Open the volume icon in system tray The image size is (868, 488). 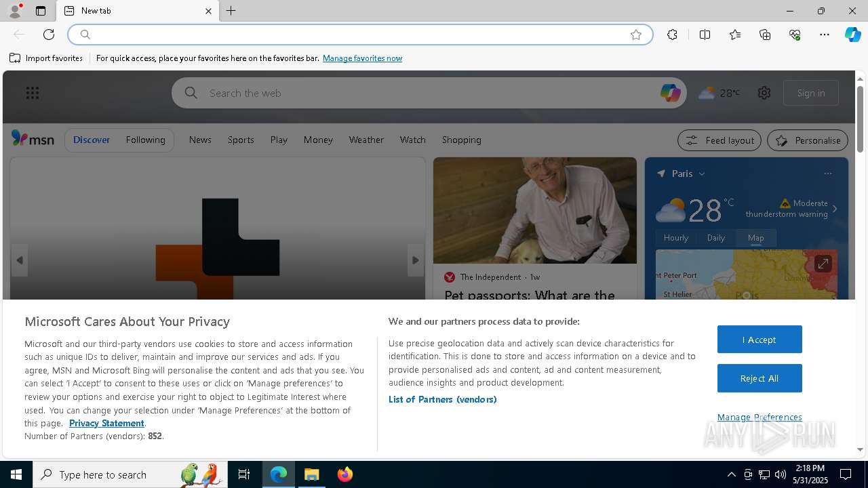(x=780, y=474)
